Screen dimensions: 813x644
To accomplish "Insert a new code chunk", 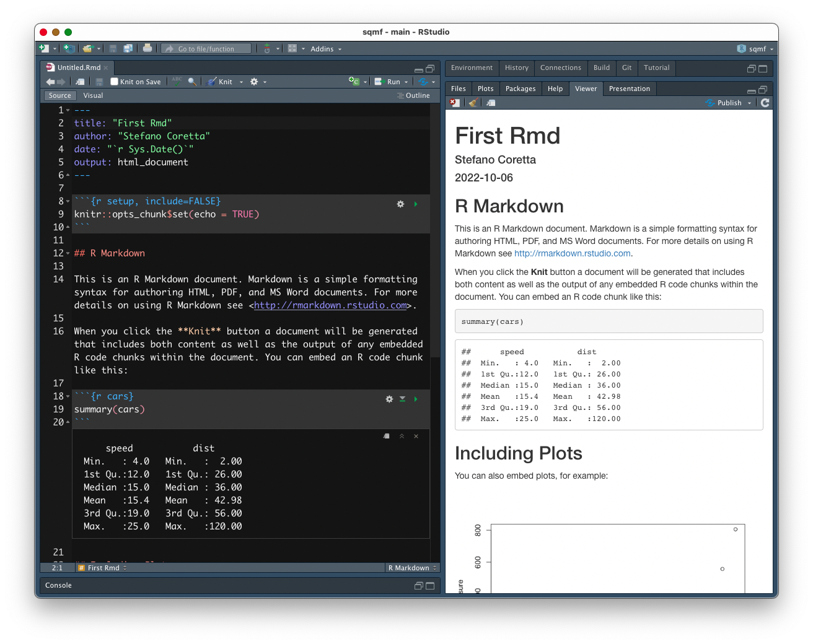I will pyautogui.click(x=354, y=81).
